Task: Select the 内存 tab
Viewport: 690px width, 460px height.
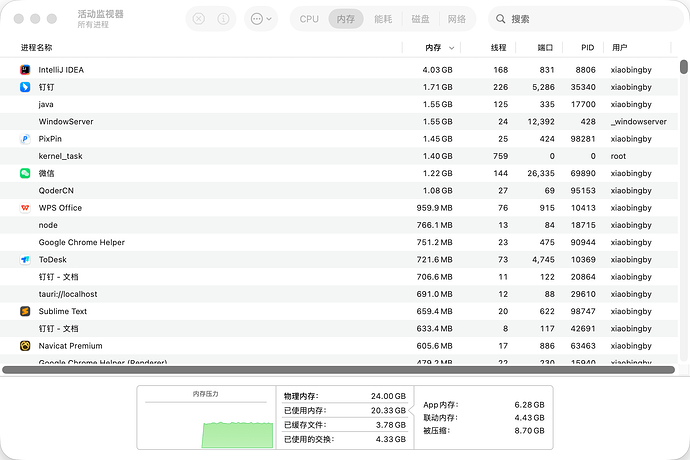Action: tap(346, 19)
